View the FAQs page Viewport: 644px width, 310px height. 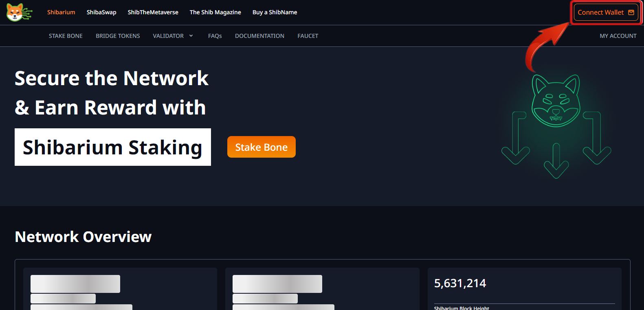215,36
